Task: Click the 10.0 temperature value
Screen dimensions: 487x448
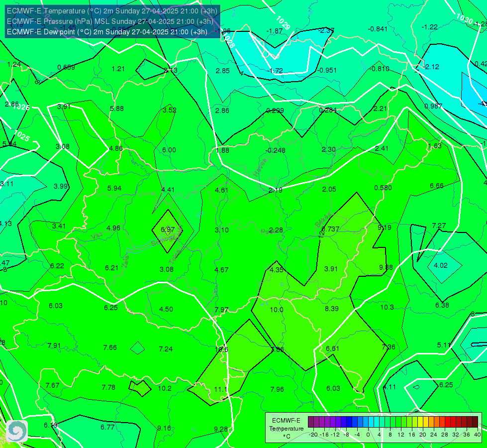Action: pos(277,310)
